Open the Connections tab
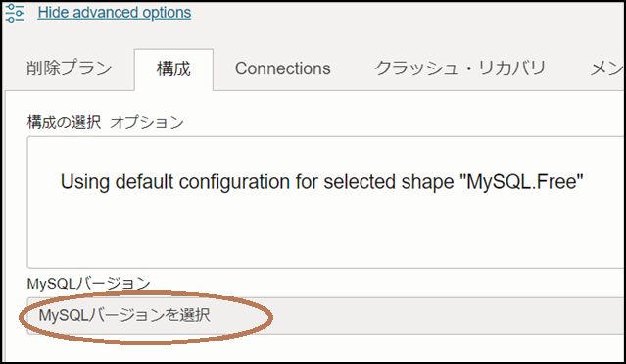The width and height of the screenshot is (626, 364). (x=283, y=68)
